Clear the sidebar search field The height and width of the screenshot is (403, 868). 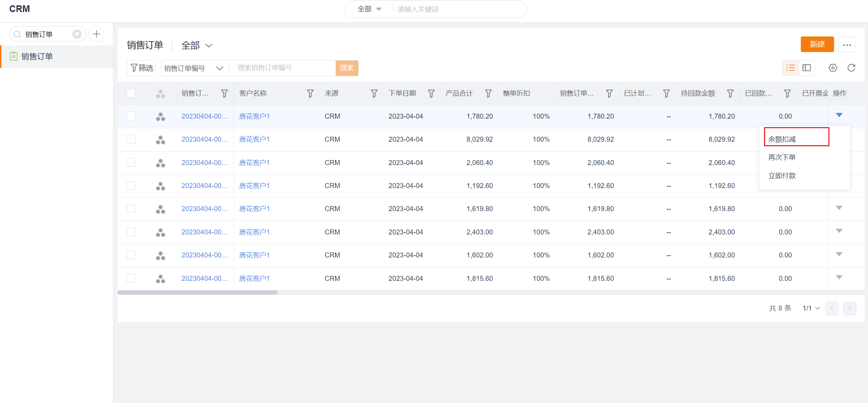point(77,34)
